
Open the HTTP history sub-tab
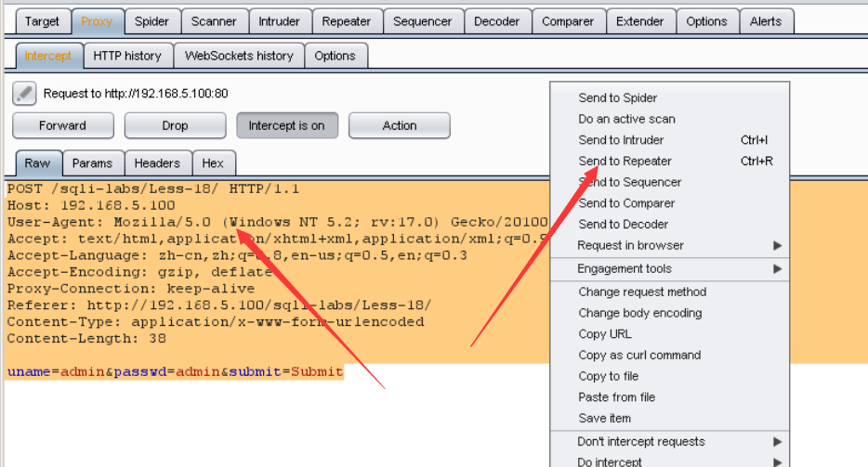[127, 56]
